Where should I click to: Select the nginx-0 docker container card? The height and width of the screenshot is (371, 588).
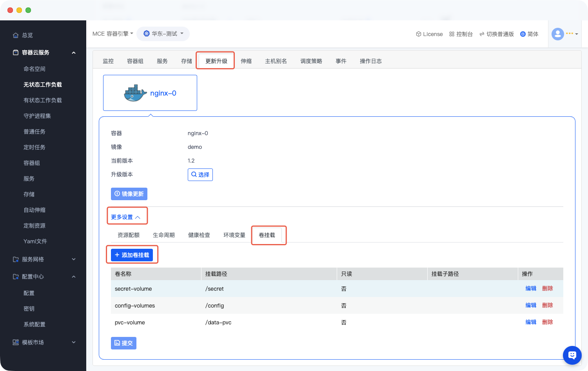point(150,93)
